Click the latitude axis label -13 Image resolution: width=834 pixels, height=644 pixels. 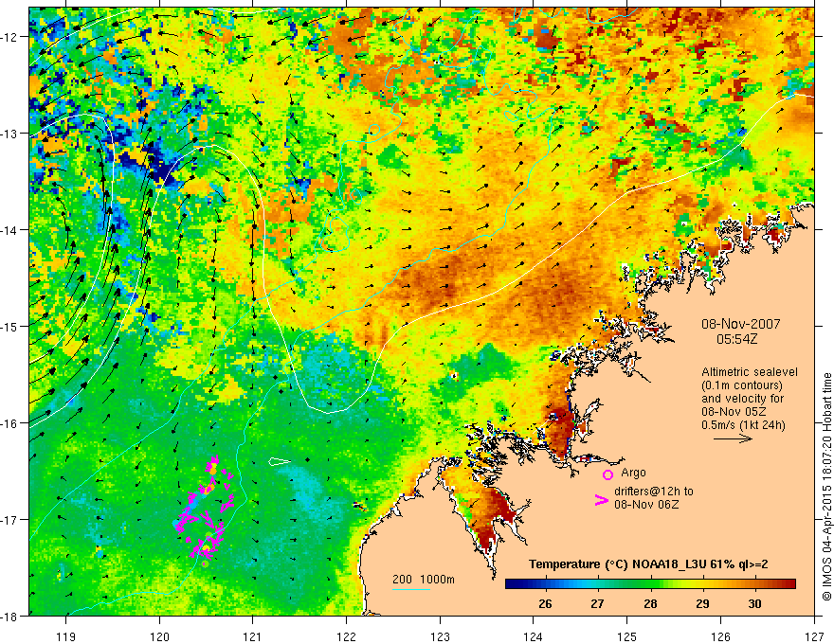[x=9, y=134]
